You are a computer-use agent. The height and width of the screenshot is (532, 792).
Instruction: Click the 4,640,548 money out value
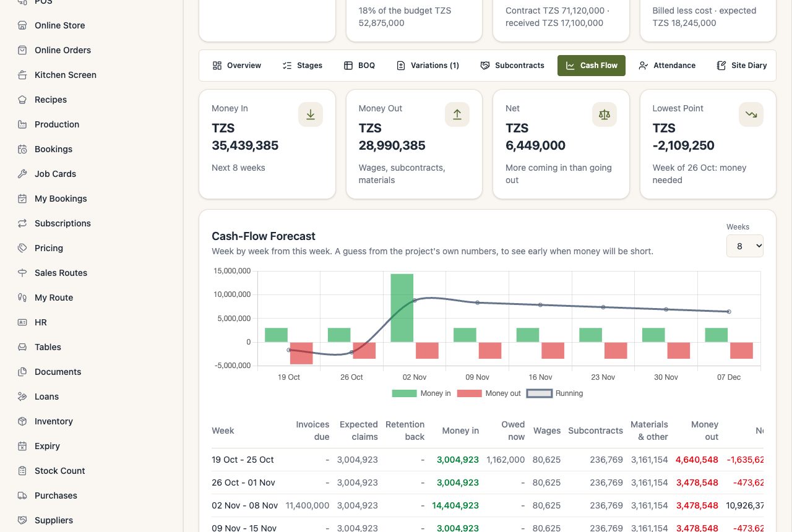(x=697, y=460)
